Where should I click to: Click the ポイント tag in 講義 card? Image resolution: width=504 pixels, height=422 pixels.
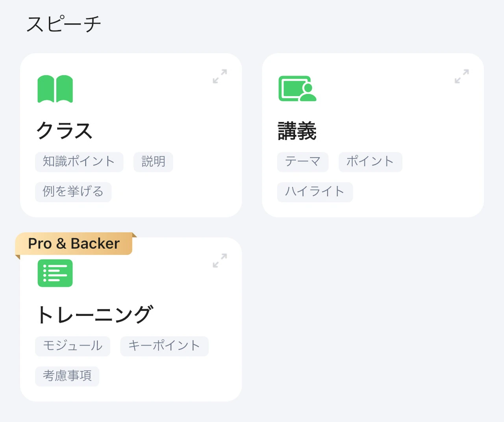click(370, 162)
